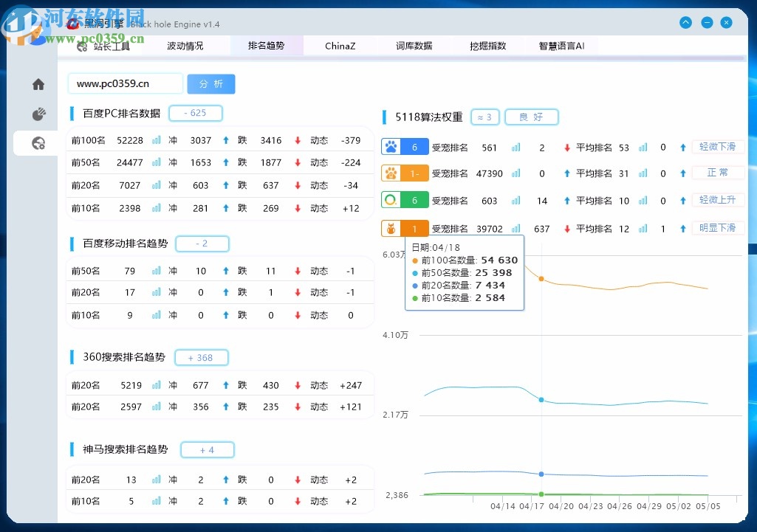This screenshot has height=532, width=757.
Task: Go to the 词库数据 tab
Action: [414, 46]
